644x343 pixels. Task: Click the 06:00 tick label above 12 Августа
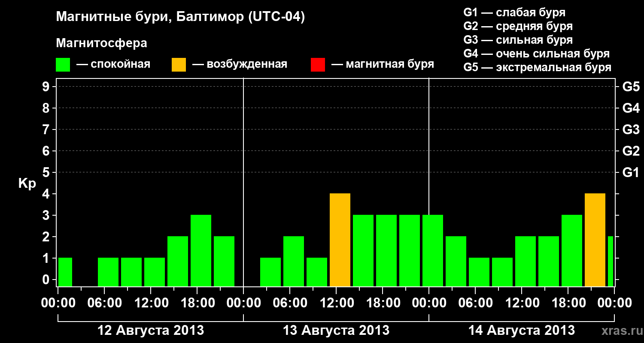click(x=104, y=303)
